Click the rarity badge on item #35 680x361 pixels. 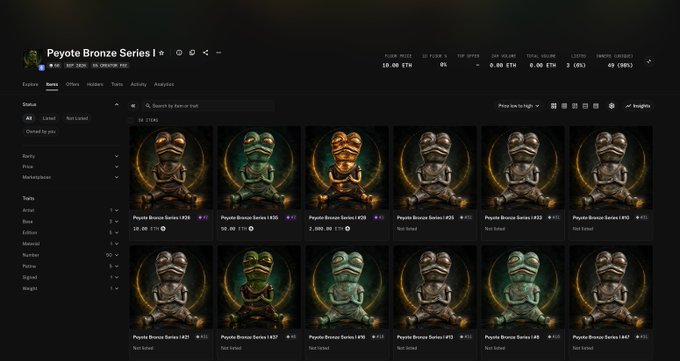(x=291, y=218)
